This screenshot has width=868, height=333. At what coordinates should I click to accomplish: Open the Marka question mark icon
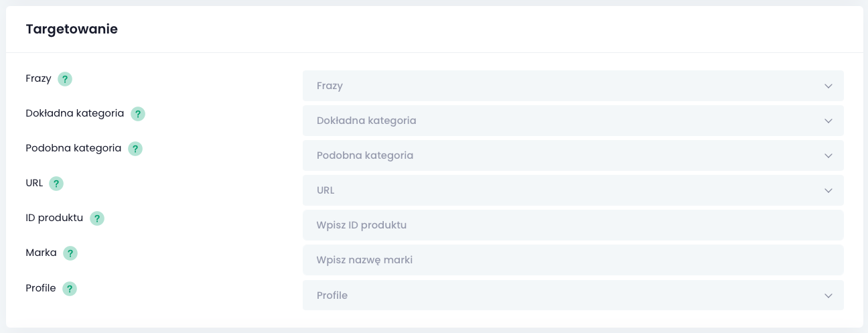70,253
